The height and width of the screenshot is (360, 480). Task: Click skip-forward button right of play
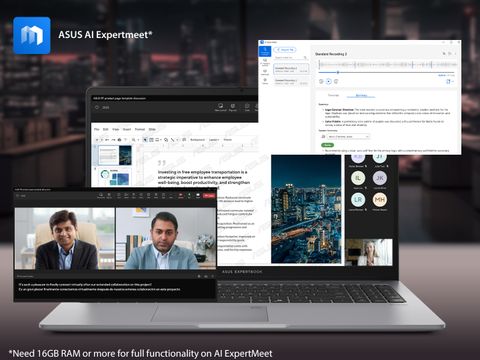click(336, 81)
